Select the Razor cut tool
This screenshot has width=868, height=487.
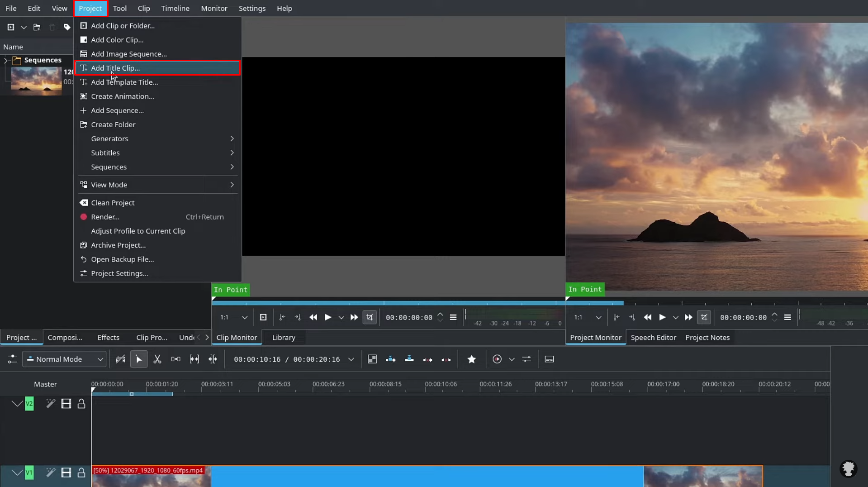pos(157,359)
